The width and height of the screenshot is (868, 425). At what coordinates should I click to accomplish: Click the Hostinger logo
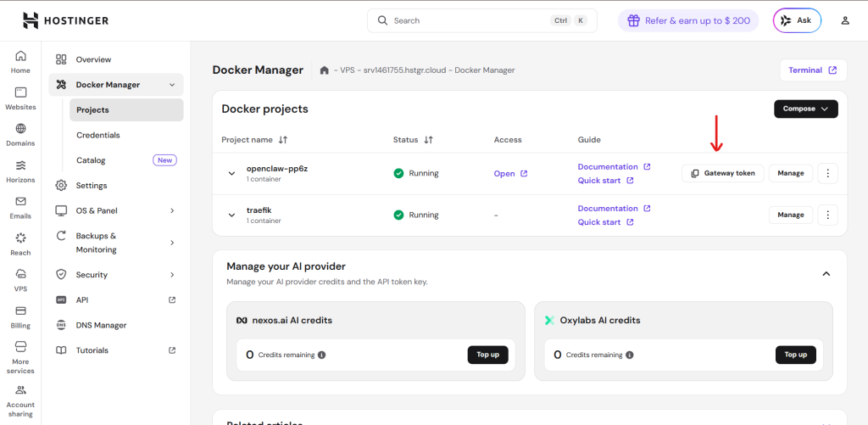pyautogui.click(x=66, y=20)
